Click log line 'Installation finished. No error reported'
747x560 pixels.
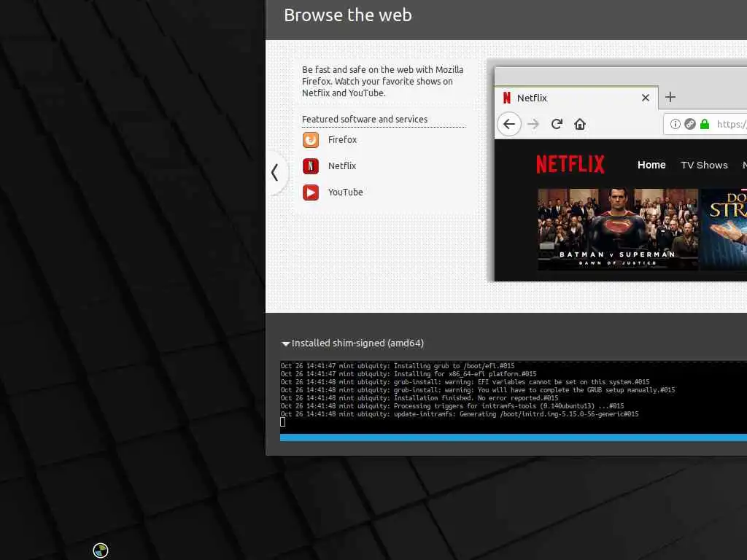click(x=419, y=398)
